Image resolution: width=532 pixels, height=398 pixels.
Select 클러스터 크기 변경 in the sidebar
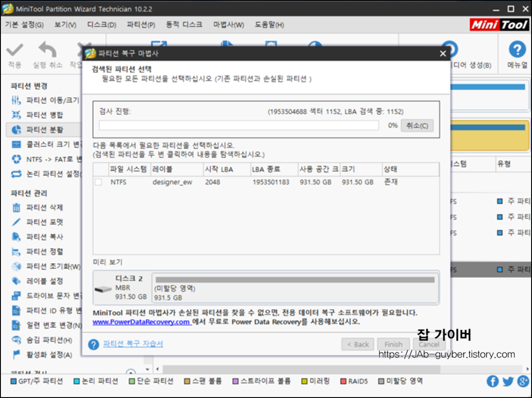coord(46,144)
